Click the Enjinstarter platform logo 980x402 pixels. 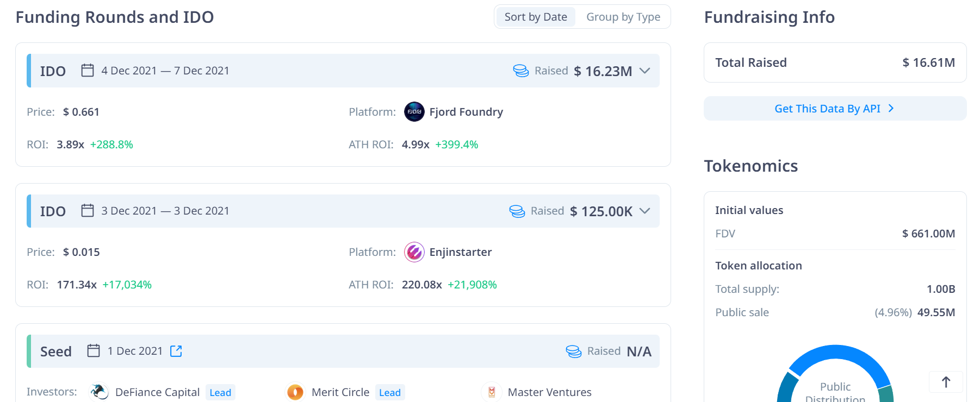(x=414, y=252)
